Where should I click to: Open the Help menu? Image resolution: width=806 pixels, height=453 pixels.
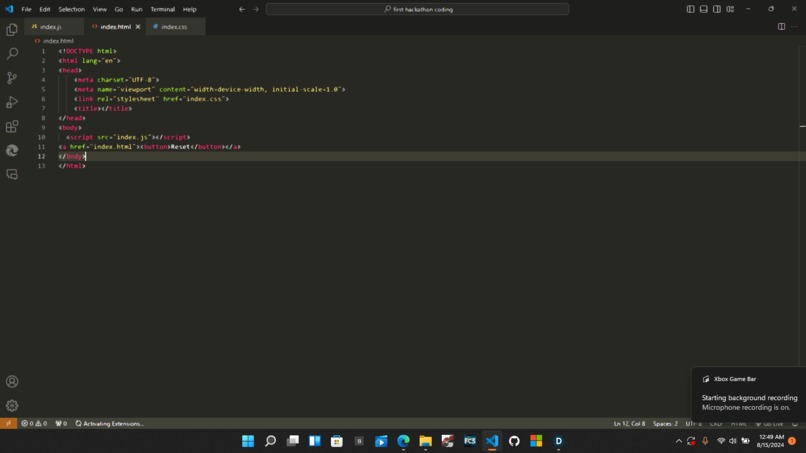click(x=190, y=9)
